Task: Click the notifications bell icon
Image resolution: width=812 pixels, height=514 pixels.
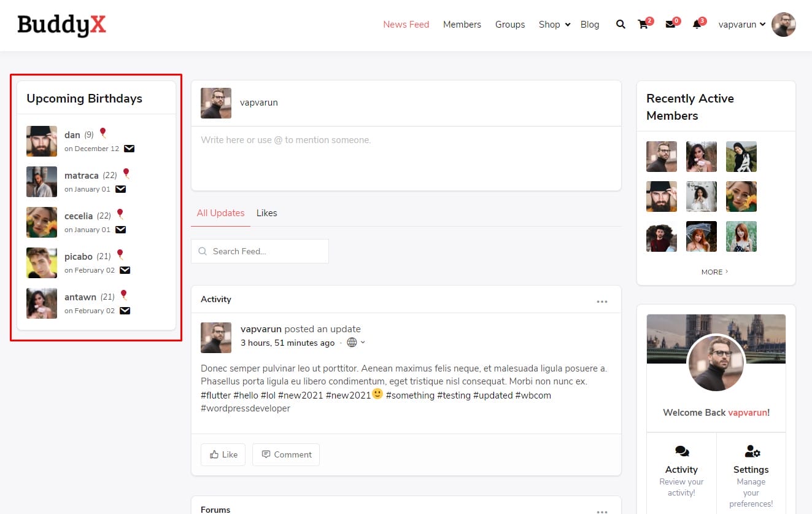Action: 697,25
